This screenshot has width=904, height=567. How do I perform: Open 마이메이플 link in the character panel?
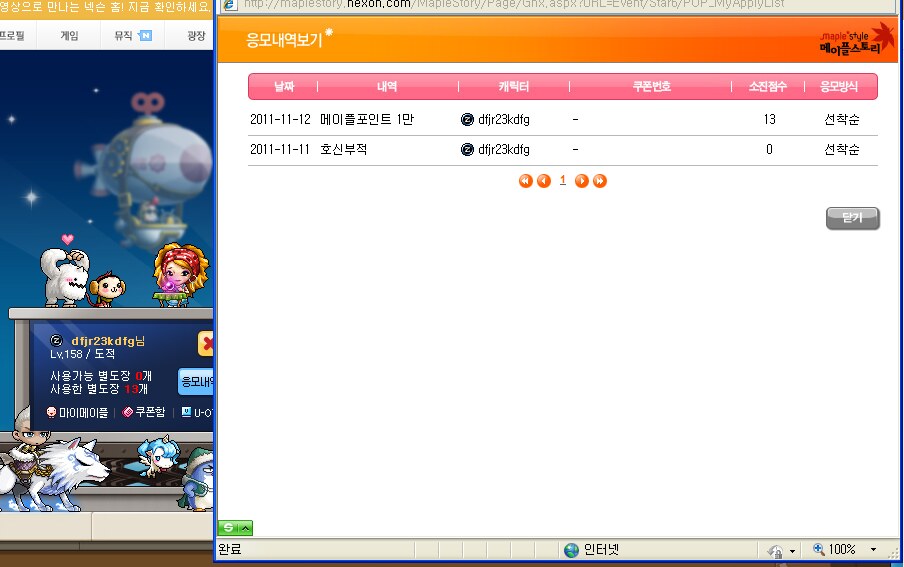77,412
